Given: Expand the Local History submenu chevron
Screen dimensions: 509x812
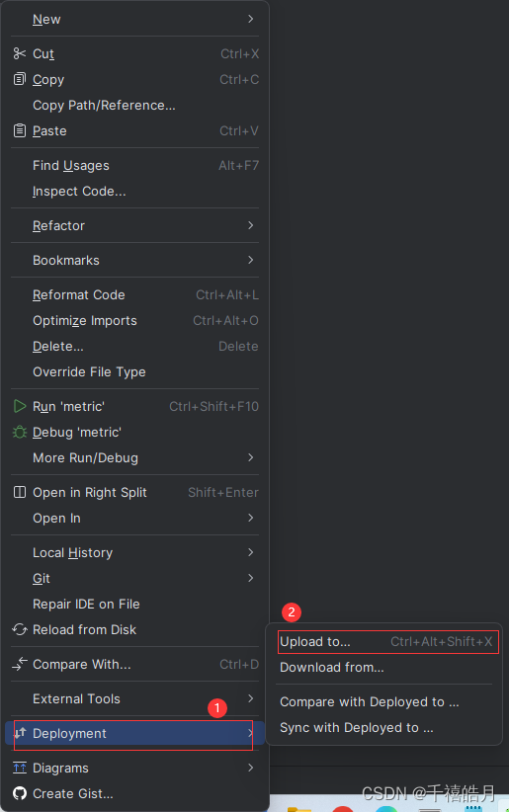Looking at the screenshot, I should click(251, 552).
